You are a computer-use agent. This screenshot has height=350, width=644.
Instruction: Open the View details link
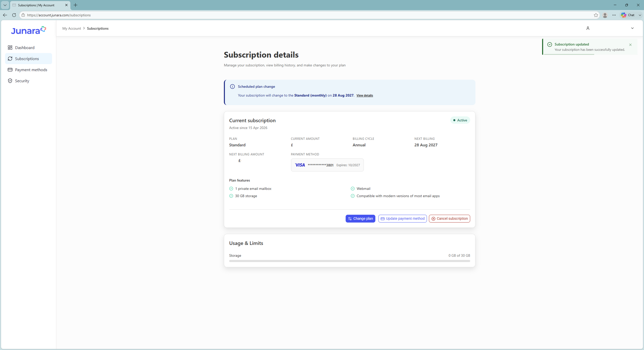pos(364,95)
